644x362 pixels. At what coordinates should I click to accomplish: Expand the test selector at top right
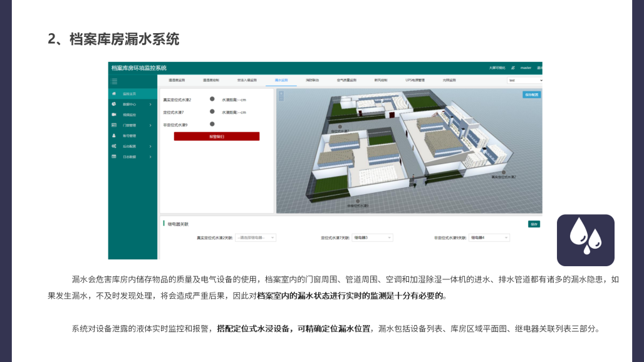(x=526, y=80)
